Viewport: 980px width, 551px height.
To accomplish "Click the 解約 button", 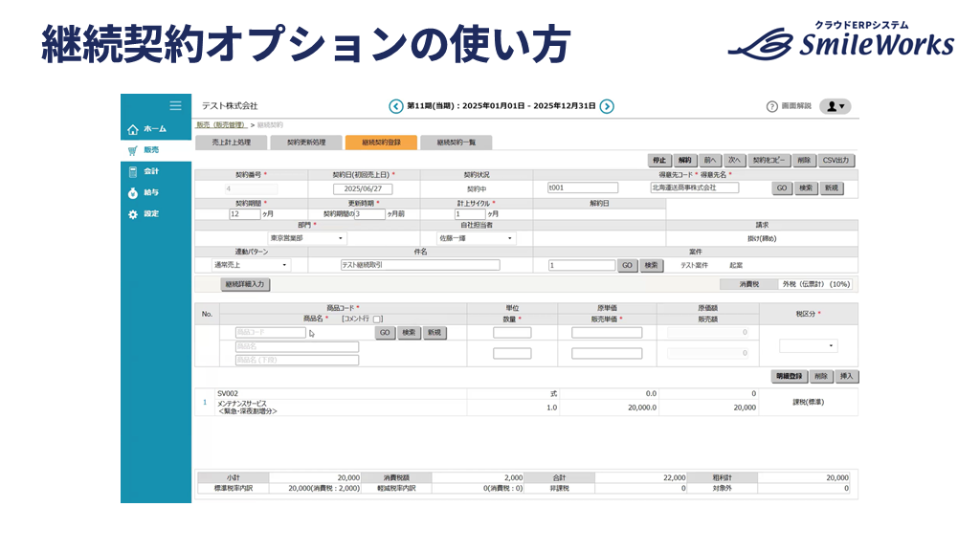I will 685,161.
